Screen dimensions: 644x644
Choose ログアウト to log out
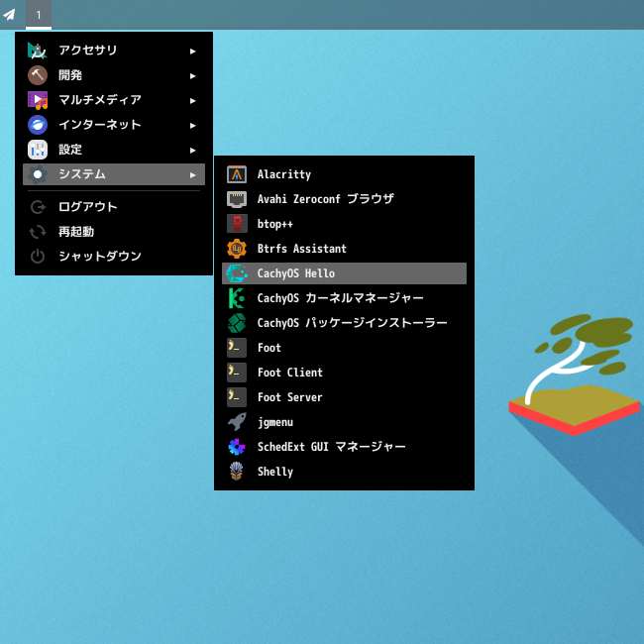click(114, 207)
